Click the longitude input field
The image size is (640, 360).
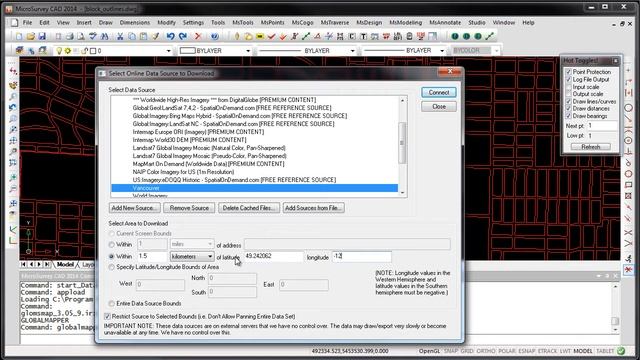(x=362, y=256)
